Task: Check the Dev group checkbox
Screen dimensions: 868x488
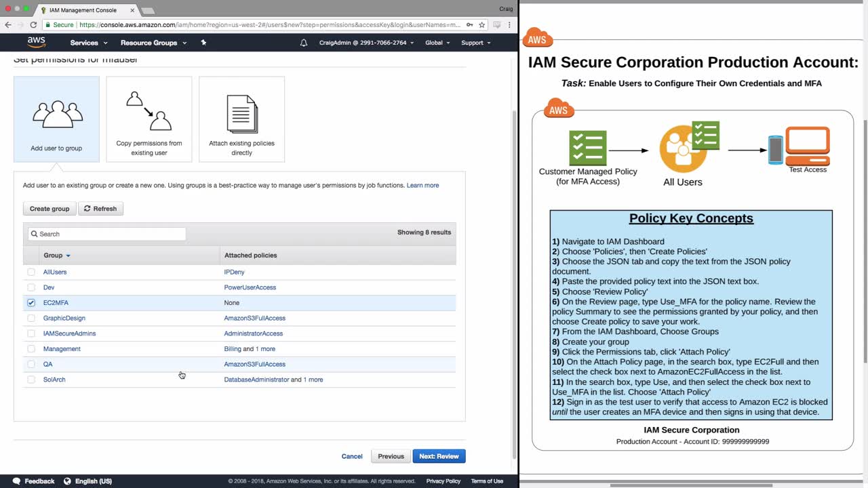Action: 31,287
